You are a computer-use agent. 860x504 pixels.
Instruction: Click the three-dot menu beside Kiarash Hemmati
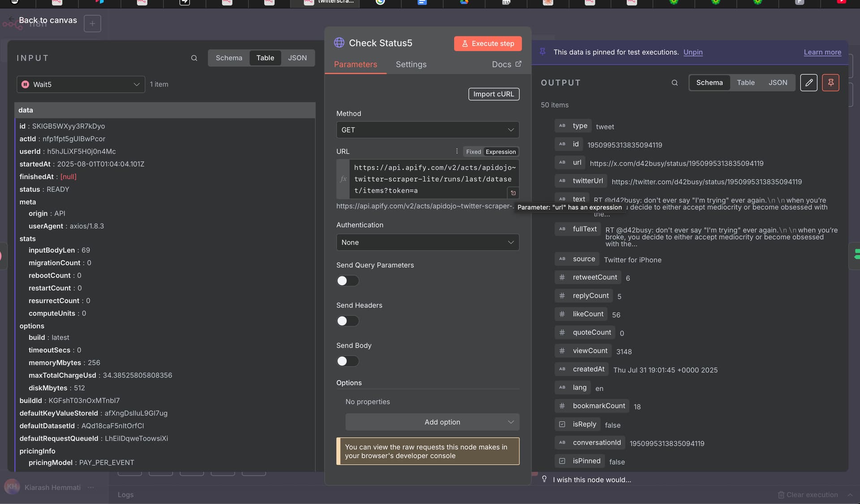tap(91, 487)
